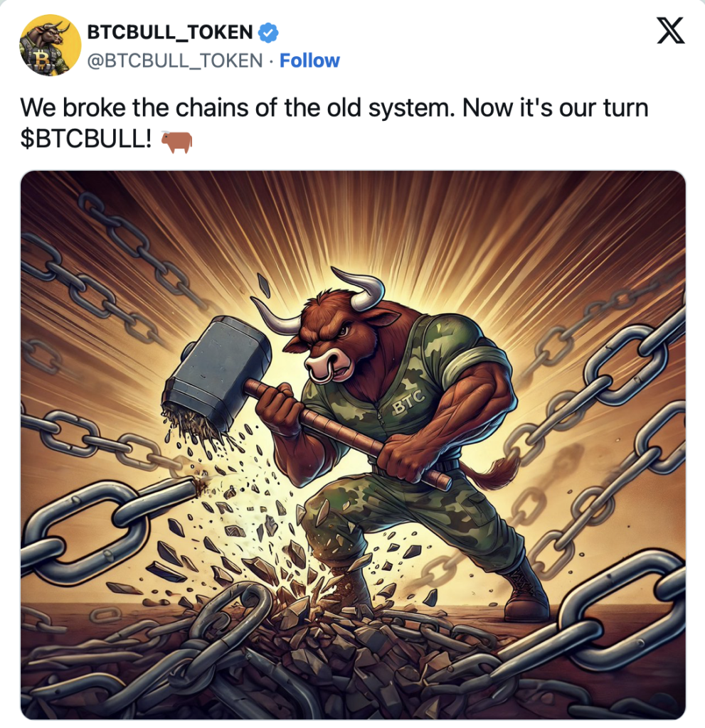Open the BTCBULL_TOKEN profile avatar

click(51, 45)
